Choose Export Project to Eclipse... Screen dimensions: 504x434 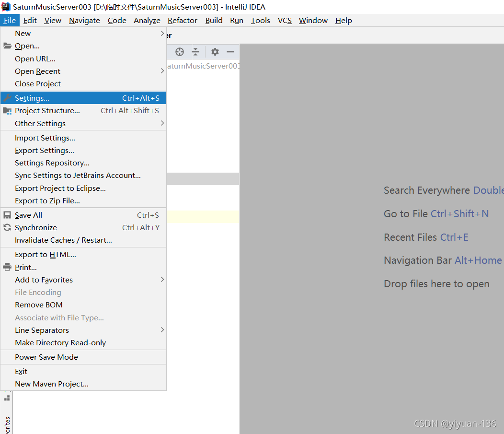[83, 188]
